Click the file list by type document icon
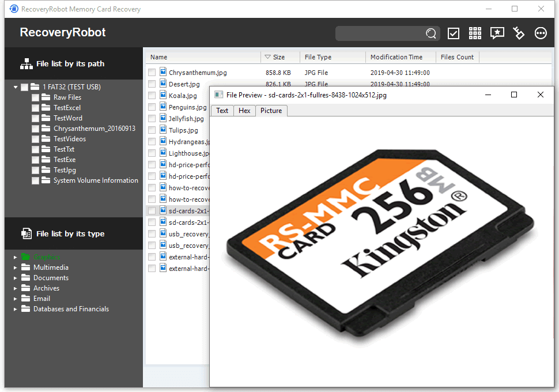 [x=27, y=233]
